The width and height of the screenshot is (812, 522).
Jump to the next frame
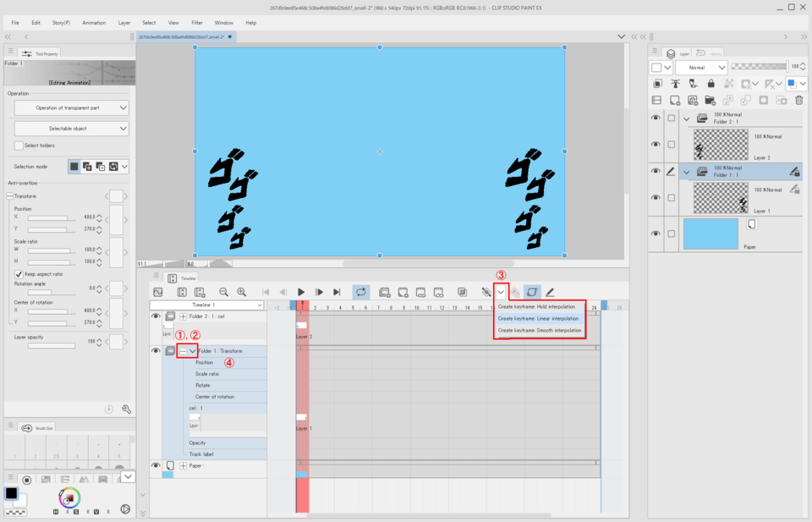[x=319, y=292]
